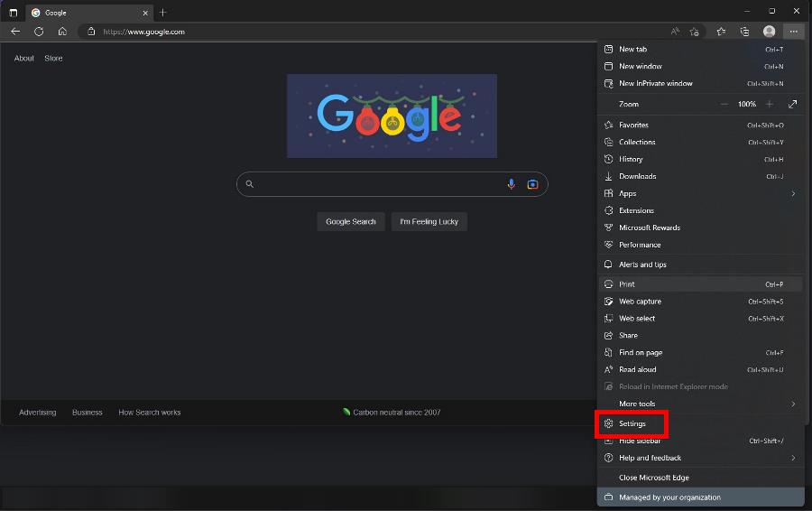812x511 pixels.
Task: Click Managed by your organization
Action: pos(701,497)
